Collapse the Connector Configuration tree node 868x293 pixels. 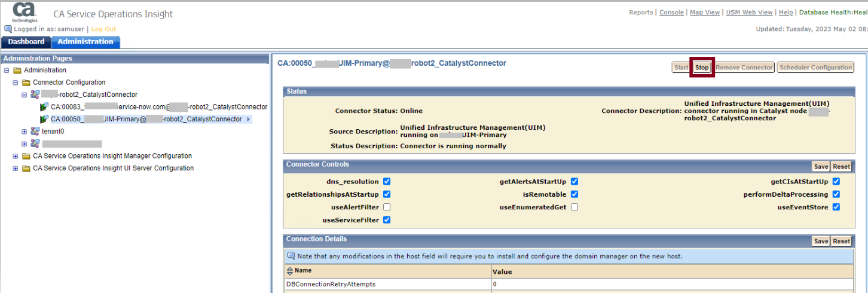(x=16, y=83)
